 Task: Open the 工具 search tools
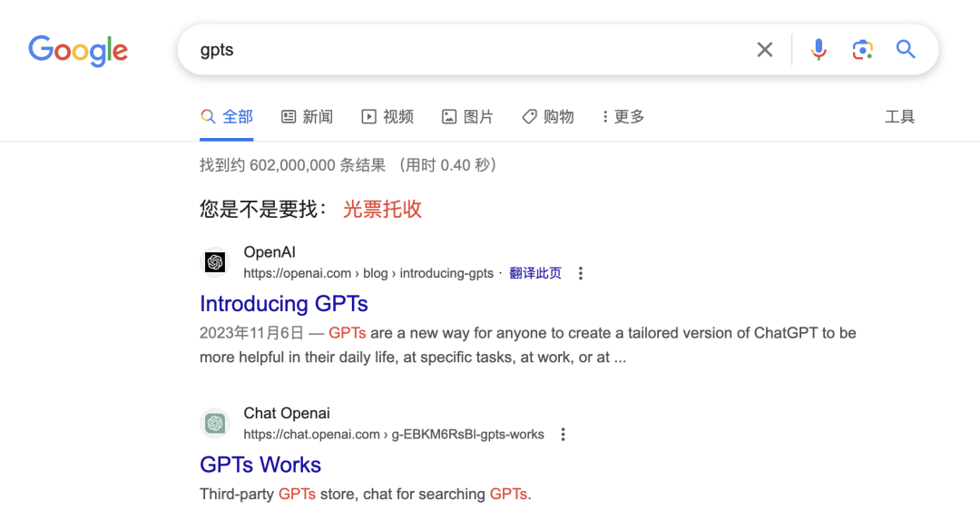(899, 117)
